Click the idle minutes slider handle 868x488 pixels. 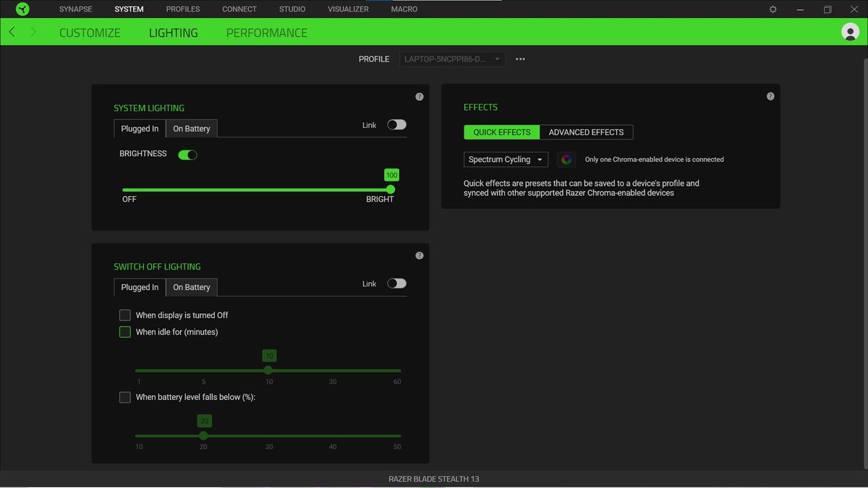click(x=268, y=370)
